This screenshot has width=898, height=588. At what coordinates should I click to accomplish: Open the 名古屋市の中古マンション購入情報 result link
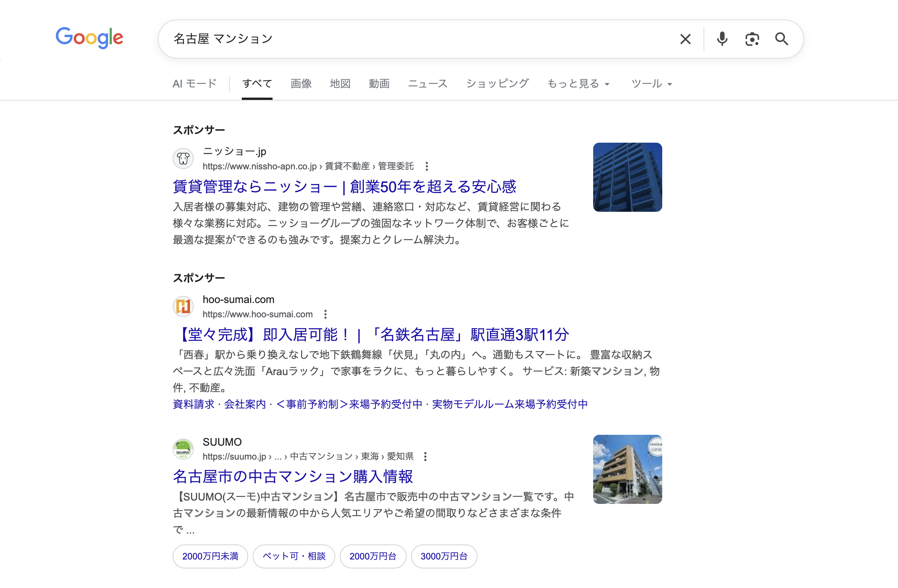pos(293,476)
